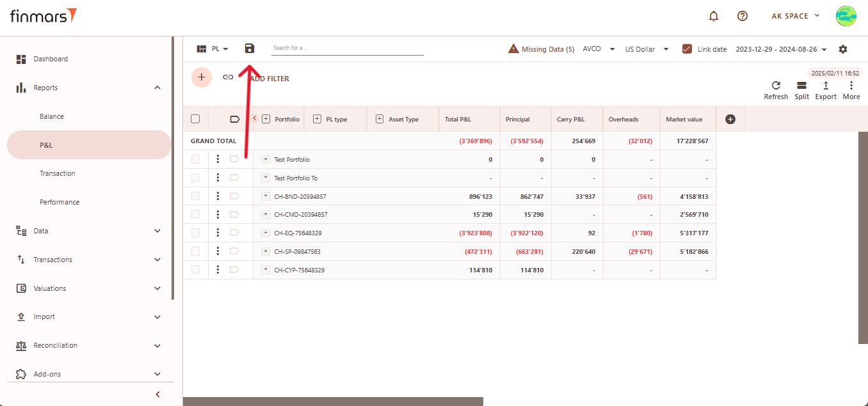Click the Refresh icon
The width and height of the screenshot is (868, 406).
click(x=776, y=86)
